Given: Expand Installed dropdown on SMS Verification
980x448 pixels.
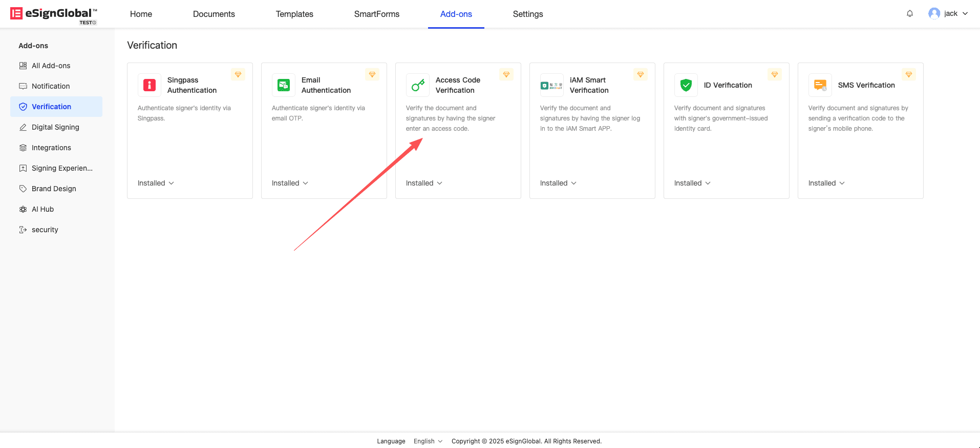Looking at the screenshot, I should (x=826, y=183).
